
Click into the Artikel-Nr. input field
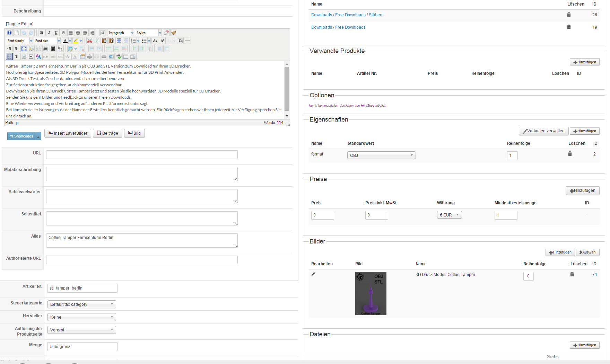pyautogui.click(x=82, y=288)
